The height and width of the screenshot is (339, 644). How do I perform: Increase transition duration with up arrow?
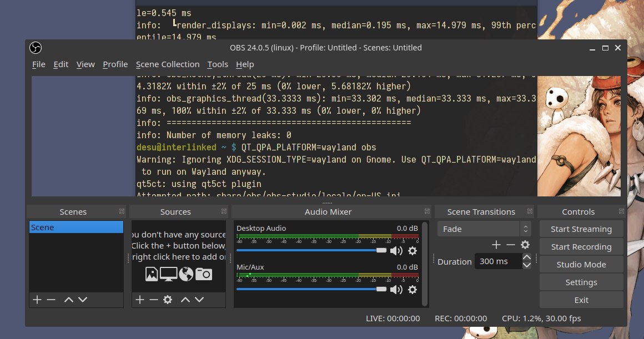(x=526, y=257)
